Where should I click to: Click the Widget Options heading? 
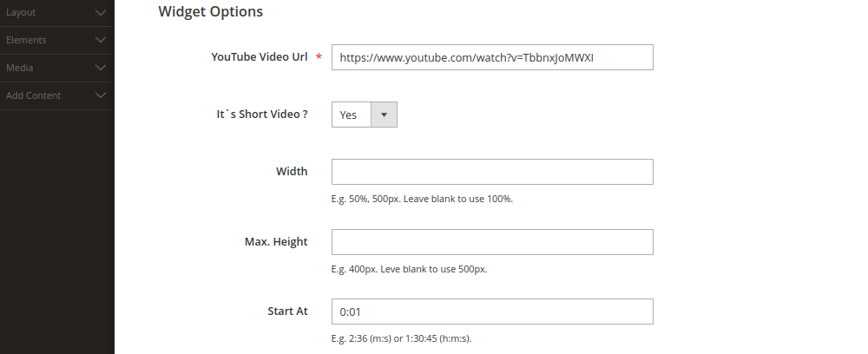point(210,11)
